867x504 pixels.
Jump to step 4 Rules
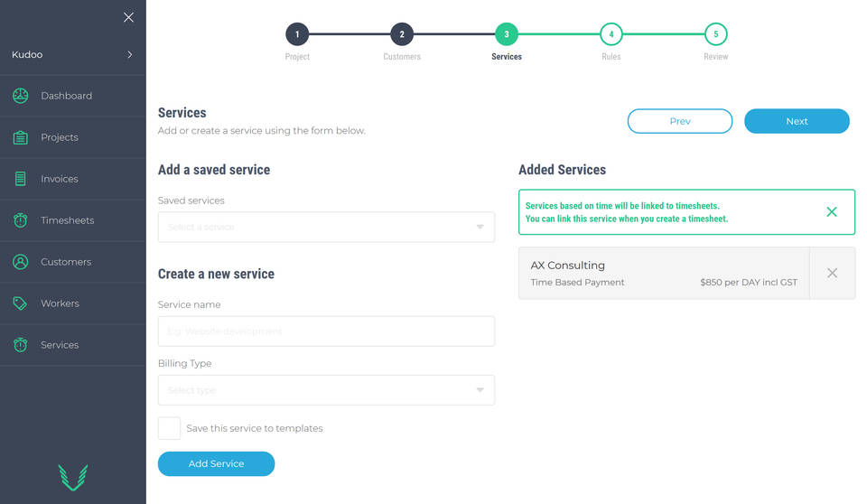(x=611, y=35)
